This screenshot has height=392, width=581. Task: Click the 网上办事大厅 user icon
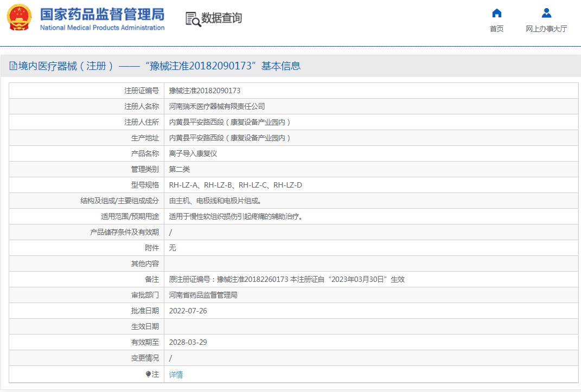tap(546, 14)
